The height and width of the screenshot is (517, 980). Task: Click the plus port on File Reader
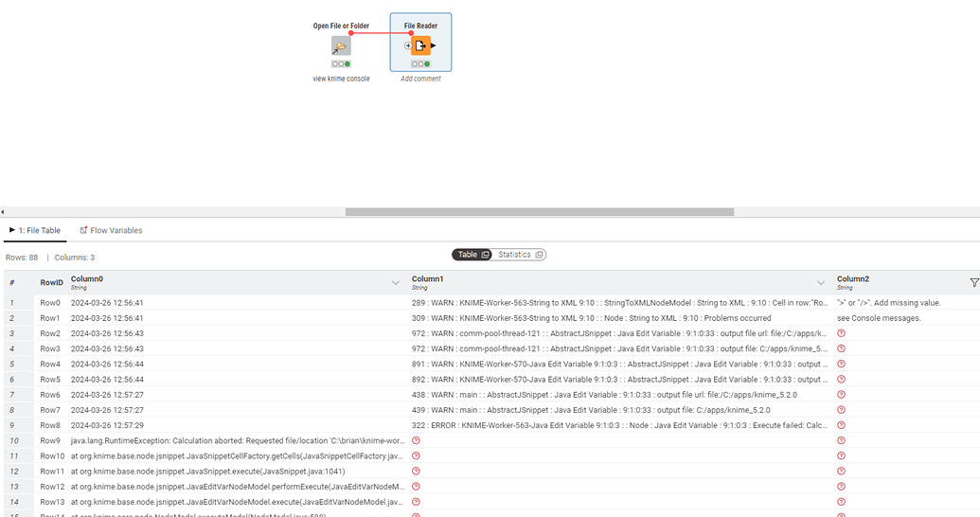click(408, 45)
